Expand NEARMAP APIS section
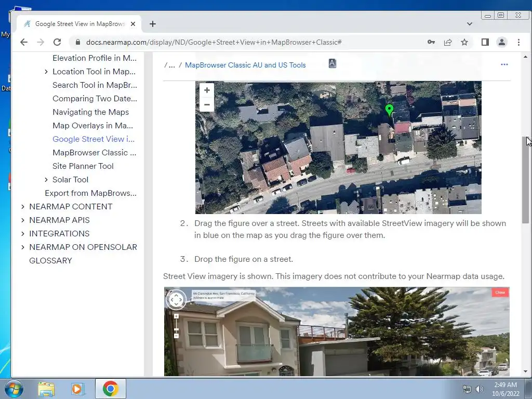Viewport: 532px width, 399px height. 23,220
